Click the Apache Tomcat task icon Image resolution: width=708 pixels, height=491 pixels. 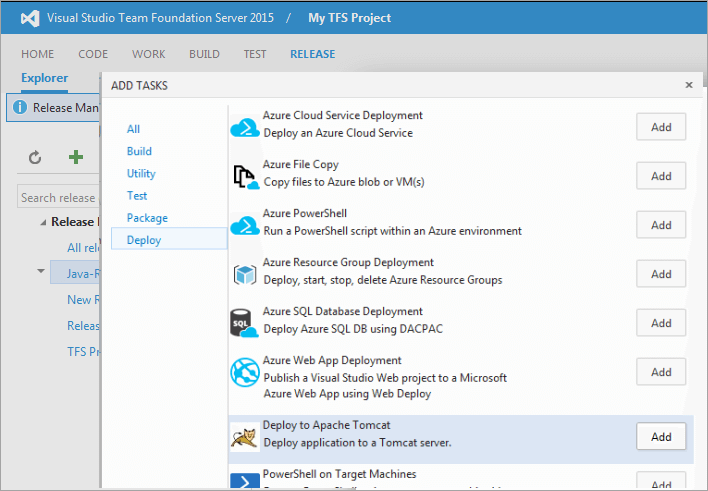click(245, 436)
